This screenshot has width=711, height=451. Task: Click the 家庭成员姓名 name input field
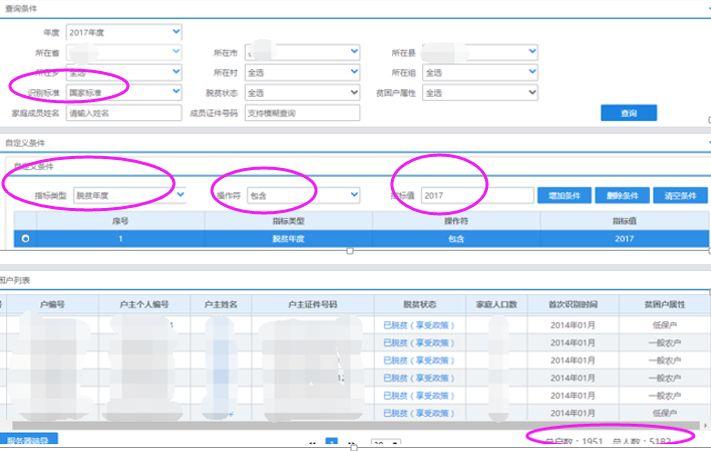point(124,114)
